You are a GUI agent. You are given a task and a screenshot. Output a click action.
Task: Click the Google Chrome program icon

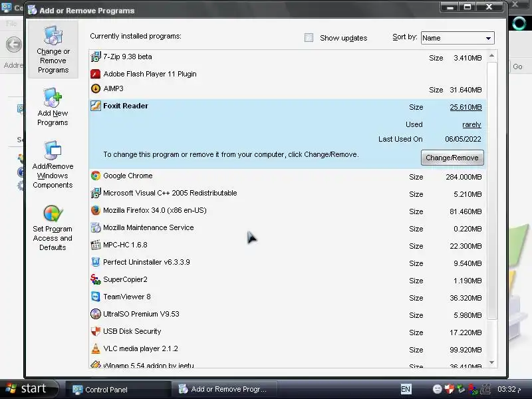click(96, 176)
